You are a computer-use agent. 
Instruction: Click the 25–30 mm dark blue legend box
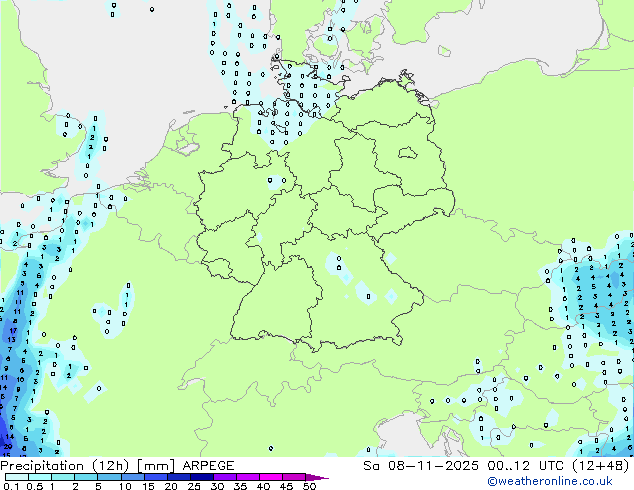pos(202,477)
